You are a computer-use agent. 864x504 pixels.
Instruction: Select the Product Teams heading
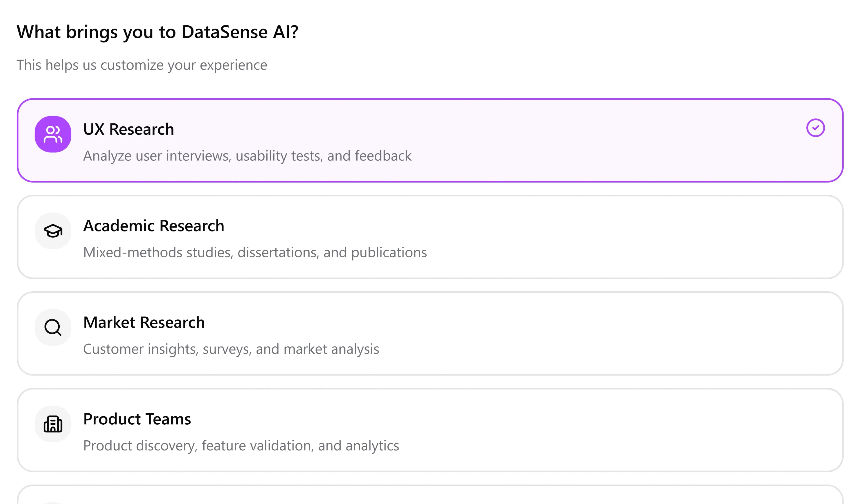(137, 419)
